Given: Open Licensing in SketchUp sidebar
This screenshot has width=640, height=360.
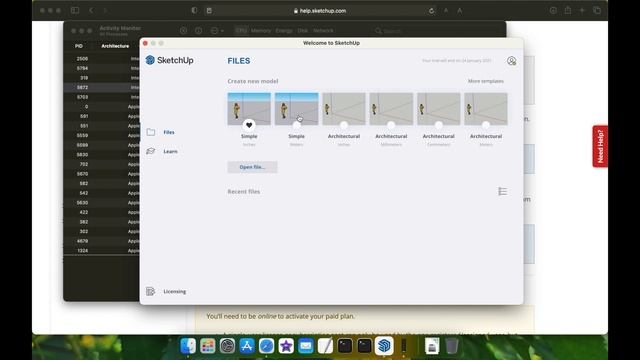Looking at the screenshot, I should tap(175, 291).
